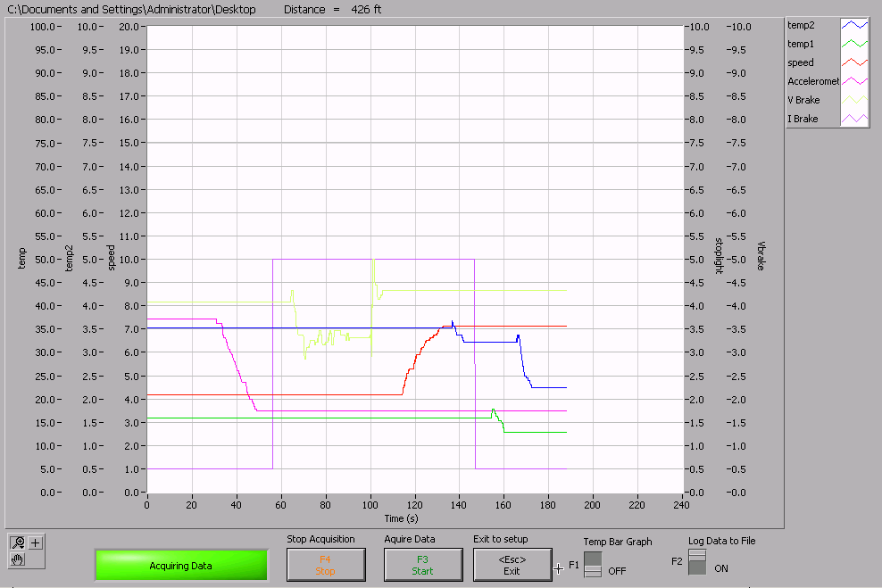The height and width of the screenshot is (588, 882).
Task: Click the V Brake legend name
Action: [803, 100]
